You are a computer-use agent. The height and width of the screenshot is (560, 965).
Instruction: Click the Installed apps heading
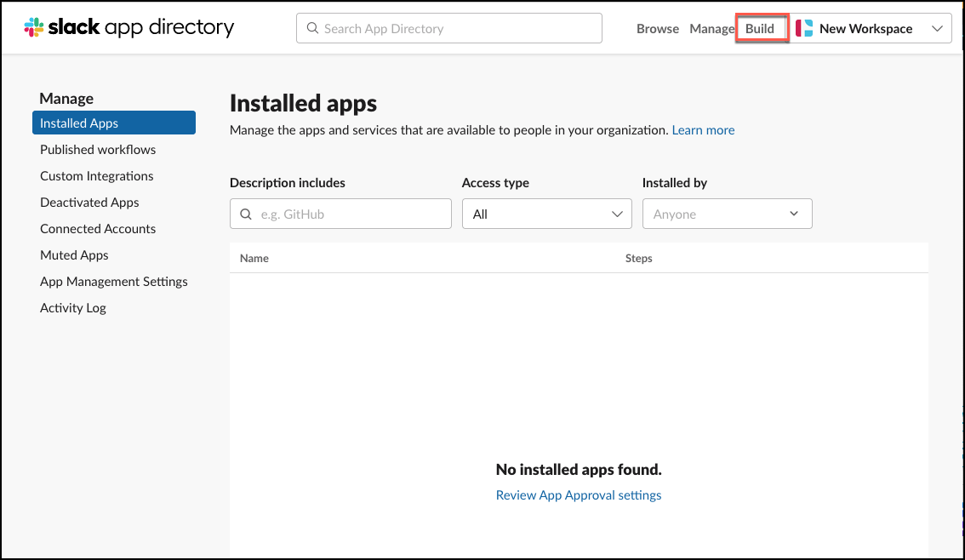[x=304, y=103]
